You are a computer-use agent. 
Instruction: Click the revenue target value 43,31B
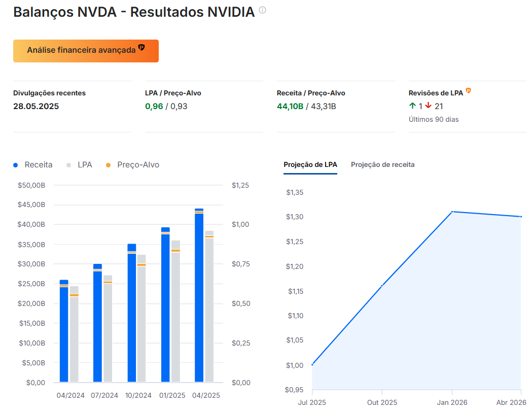[x=324, y=106]
